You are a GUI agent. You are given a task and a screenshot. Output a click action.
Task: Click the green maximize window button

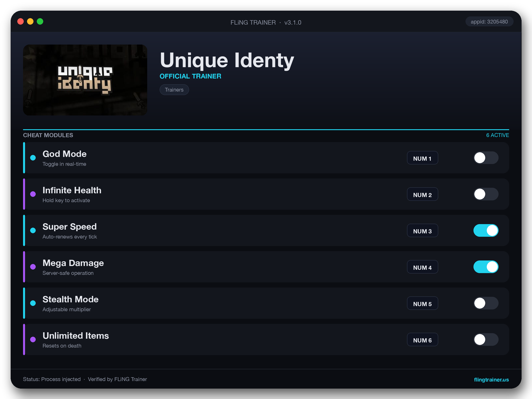click(40, 22)
